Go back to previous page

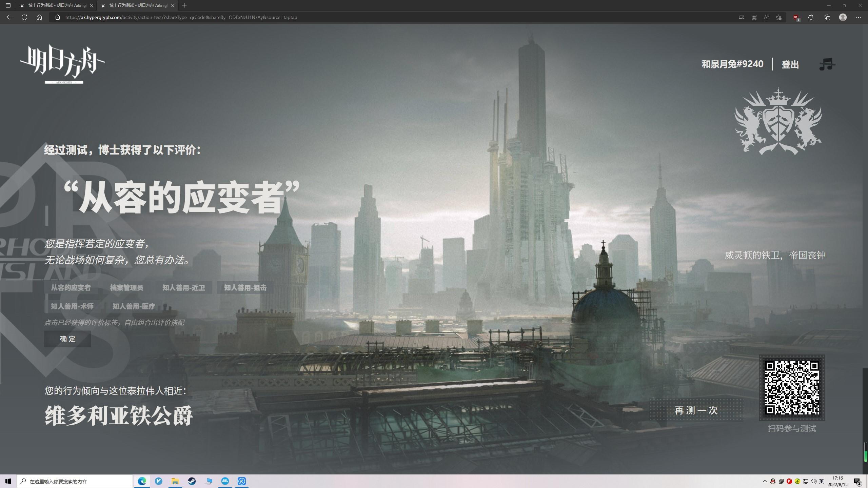coord(9,17)
